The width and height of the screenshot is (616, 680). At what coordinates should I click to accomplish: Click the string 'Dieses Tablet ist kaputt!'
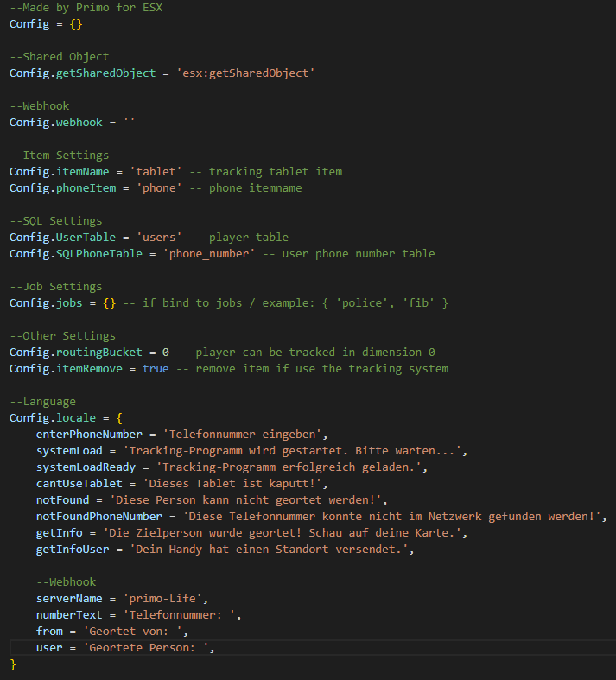click(232, 484)
